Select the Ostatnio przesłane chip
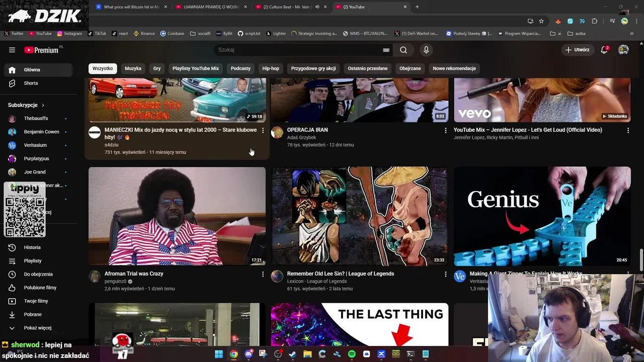This screenshot has height=362, width=644. point(368,68)
